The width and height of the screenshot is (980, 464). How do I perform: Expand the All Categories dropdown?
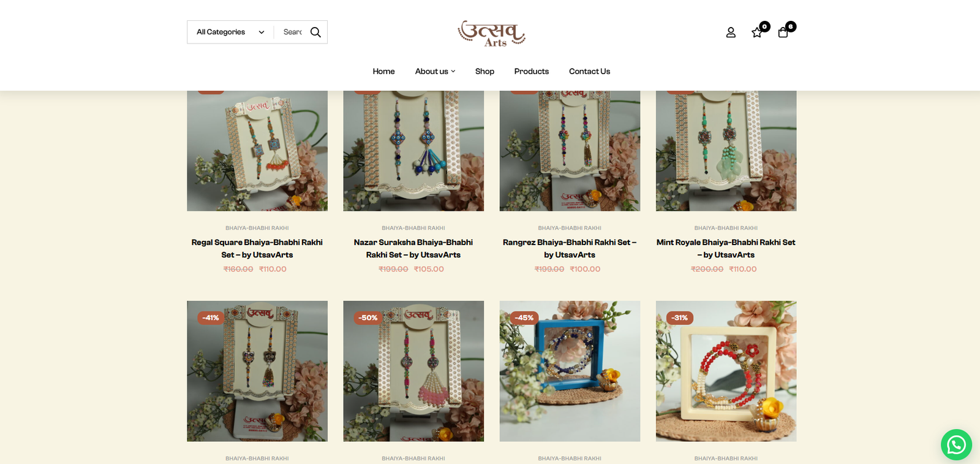[x=230, y=32]
